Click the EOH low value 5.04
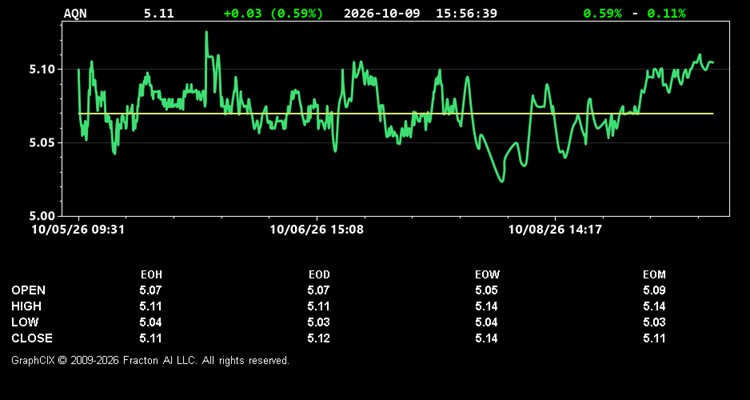The height and width of the screenshot is (400, 750). pos(151,322)
